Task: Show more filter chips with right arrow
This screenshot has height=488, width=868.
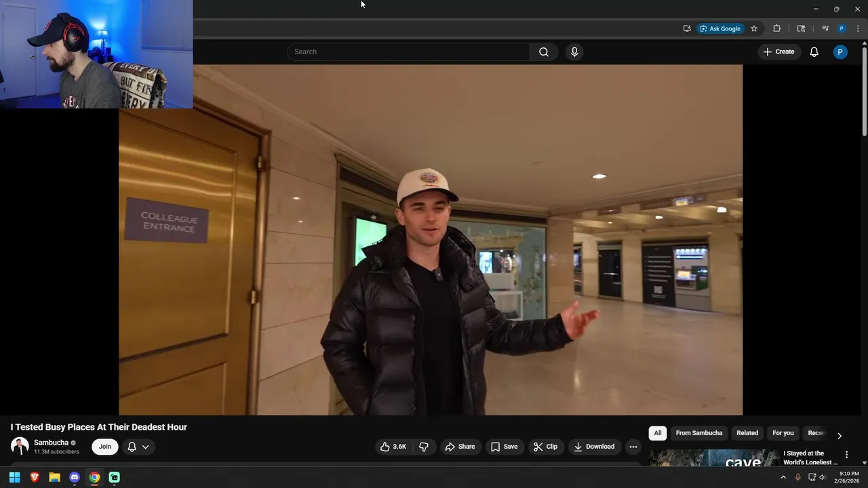Action: [x=840, y=436]
